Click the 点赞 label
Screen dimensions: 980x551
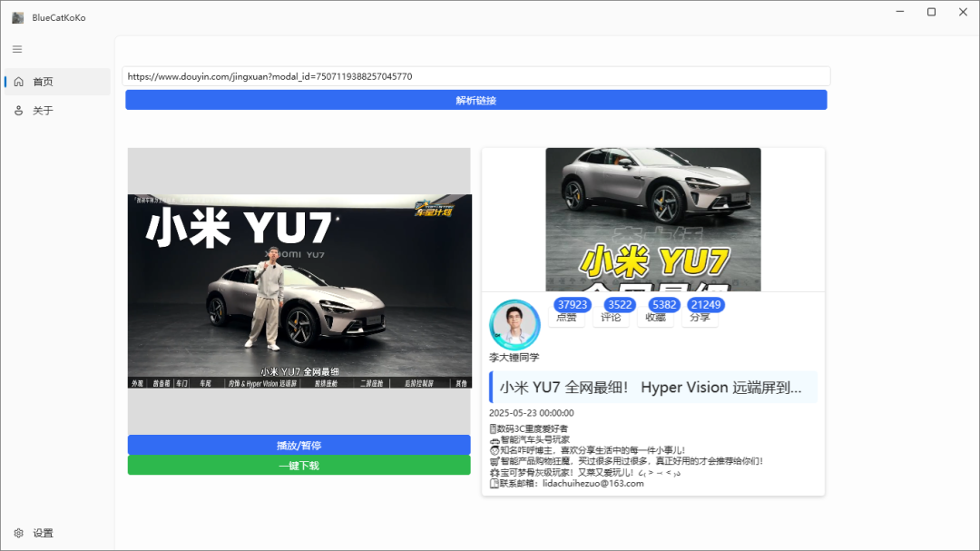[x=566, y=318]
